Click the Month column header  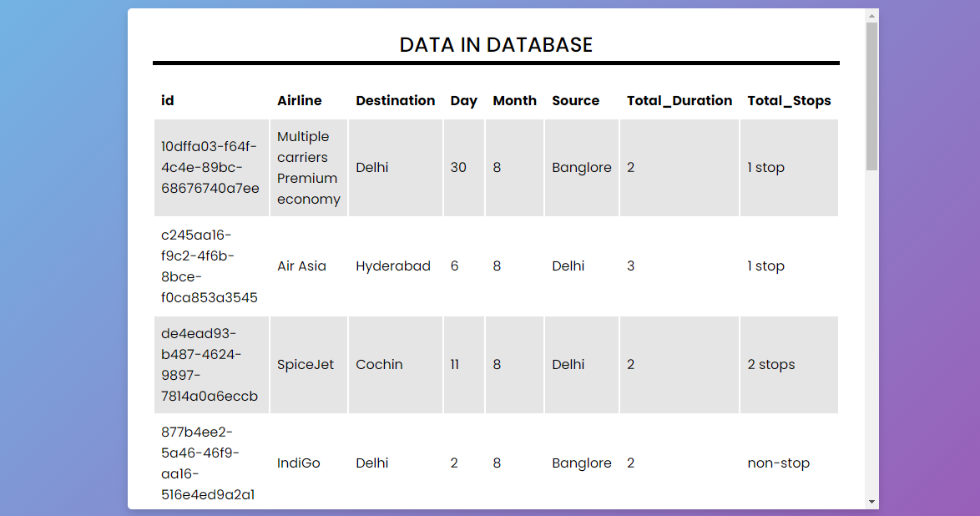coord(514,100)
